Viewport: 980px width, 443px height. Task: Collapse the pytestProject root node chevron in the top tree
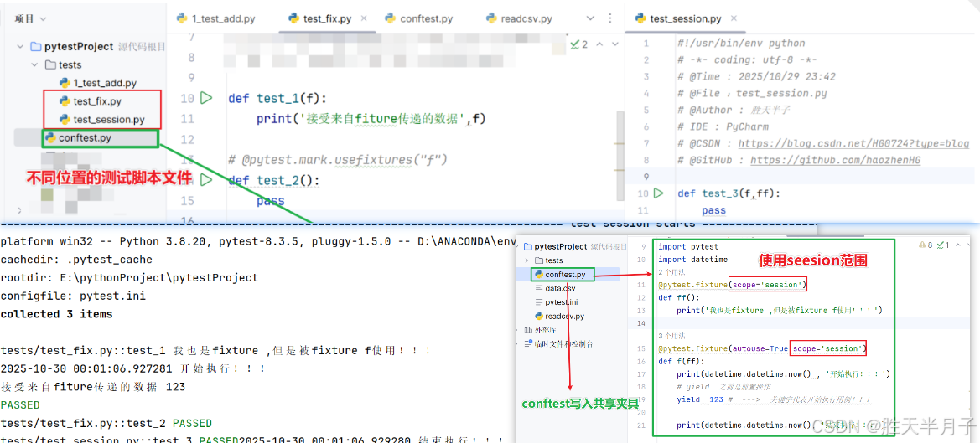(20, 47)
